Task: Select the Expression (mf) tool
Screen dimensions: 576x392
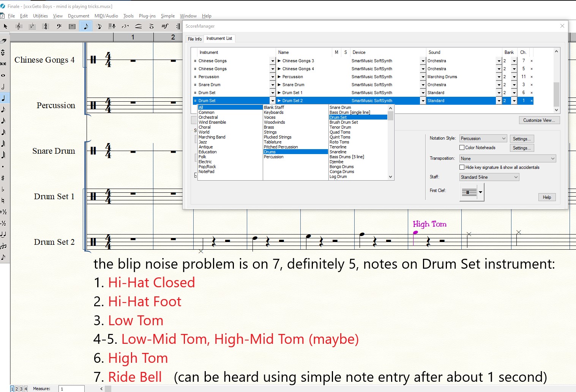Action: point(165,26)
